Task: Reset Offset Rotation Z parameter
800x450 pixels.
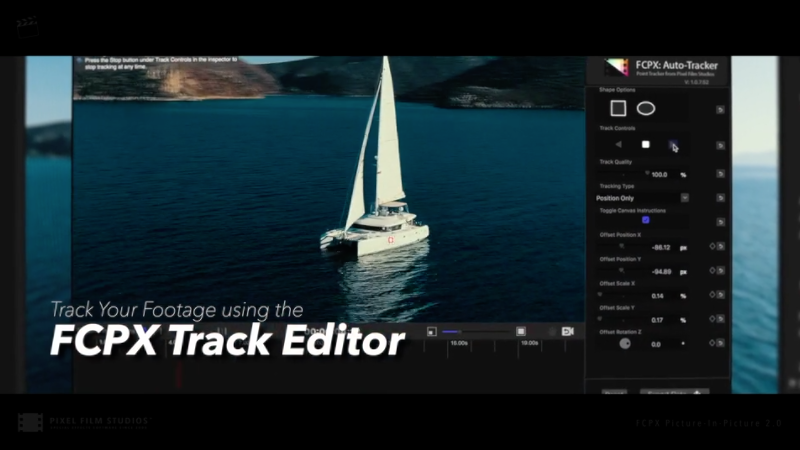Action: pyautogui.click(x=720, y=343)
